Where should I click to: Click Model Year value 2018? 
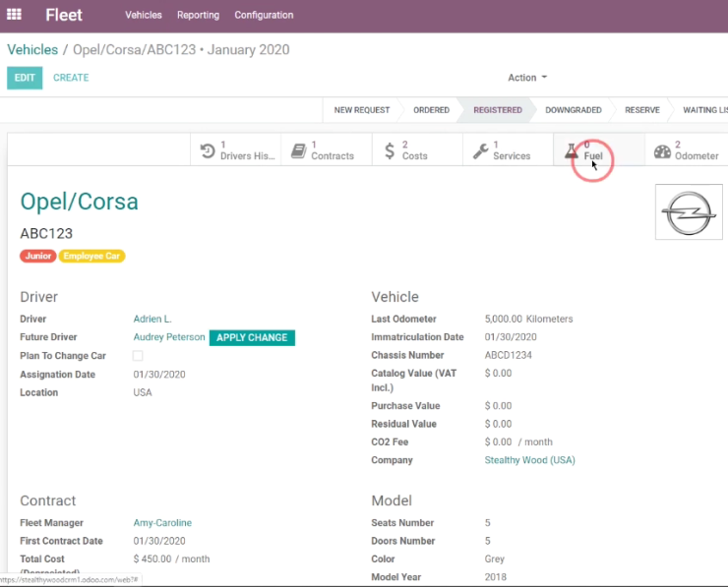(496, 577)
